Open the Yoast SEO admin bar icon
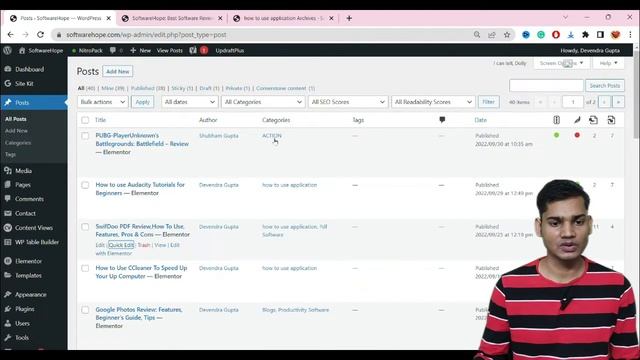The width and height of the screenshot is (640, 360). 193,50
